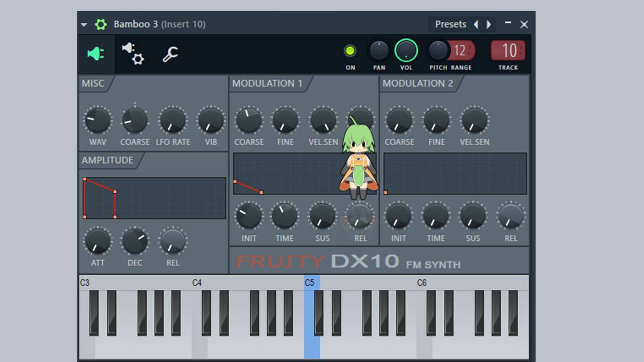The image size is (644, 362).
Task: Click the MISC section label
Action: click(93, 83)
